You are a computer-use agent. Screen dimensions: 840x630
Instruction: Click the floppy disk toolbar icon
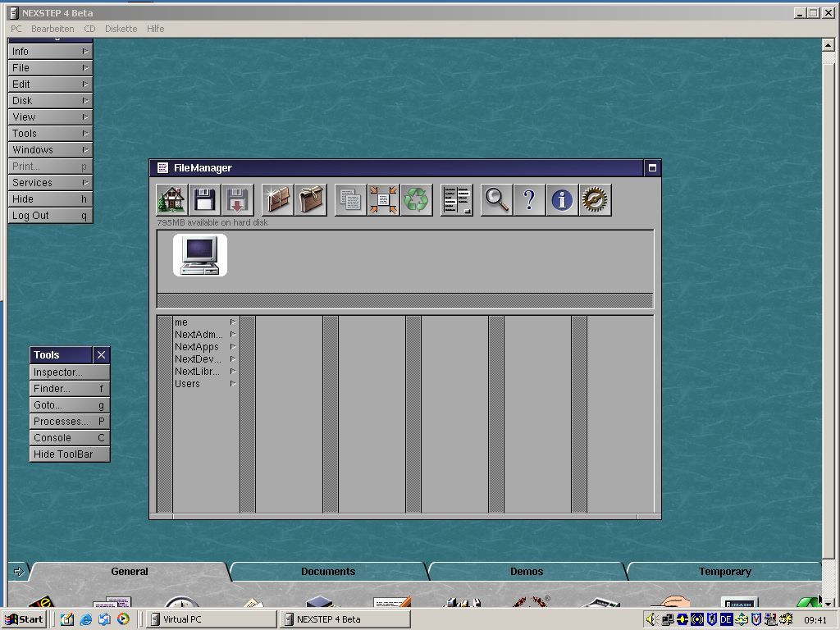(204, 200)
